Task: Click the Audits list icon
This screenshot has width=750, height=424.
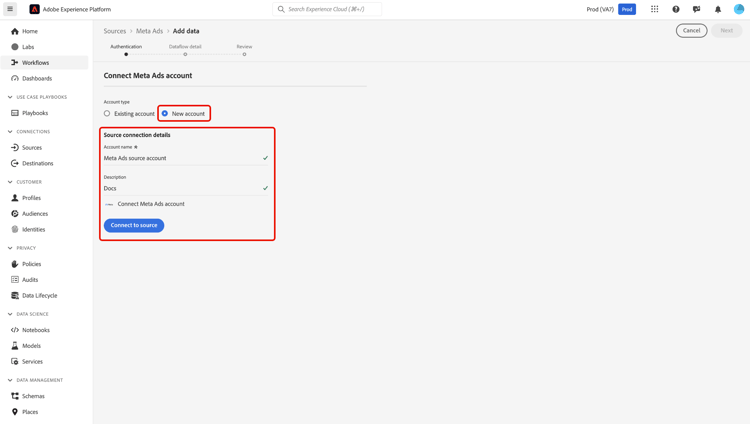Action: tap(15, 279)
